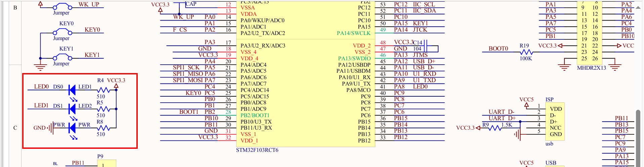
Task: Select the IIC_SCL net label
Action: [x=424, y=5]
